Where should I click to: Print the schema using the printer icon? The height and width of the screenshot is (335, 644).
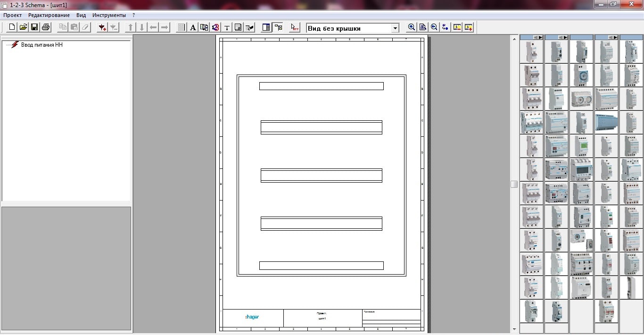pos(46,27)
